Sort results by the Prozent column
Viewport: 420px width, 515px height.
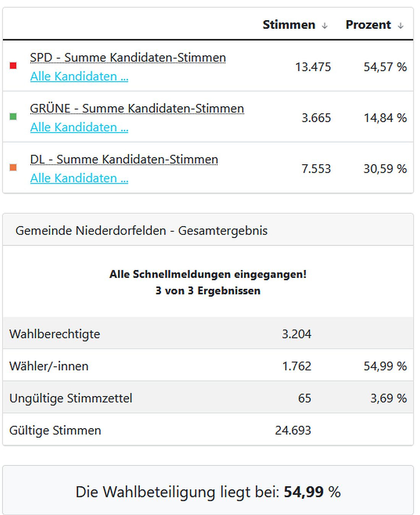(x=368, y=24)
